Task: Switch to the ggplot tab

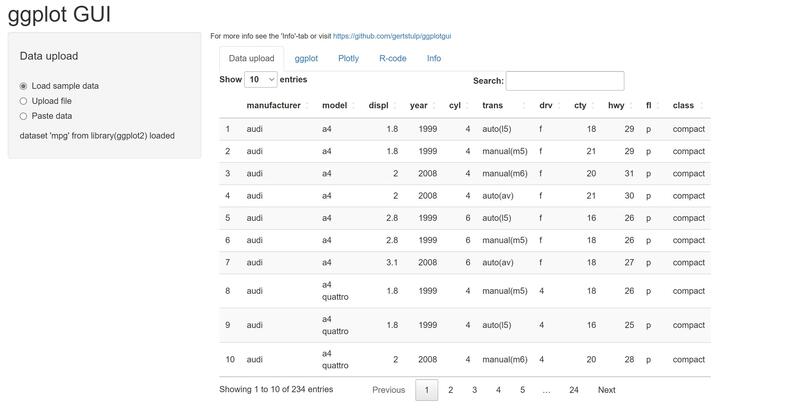Action: tap(306, 58)
